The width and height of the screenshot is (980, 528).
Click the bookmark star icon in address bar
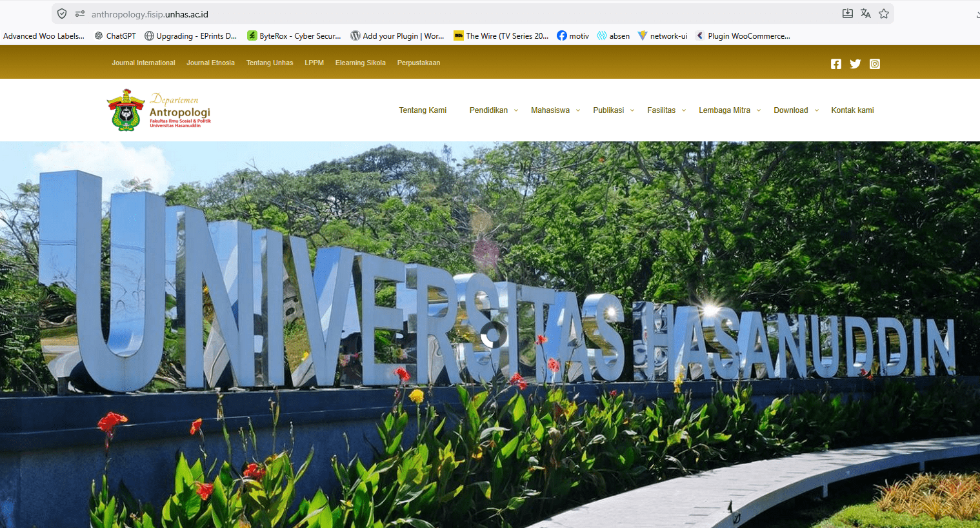tap(883, 14)
